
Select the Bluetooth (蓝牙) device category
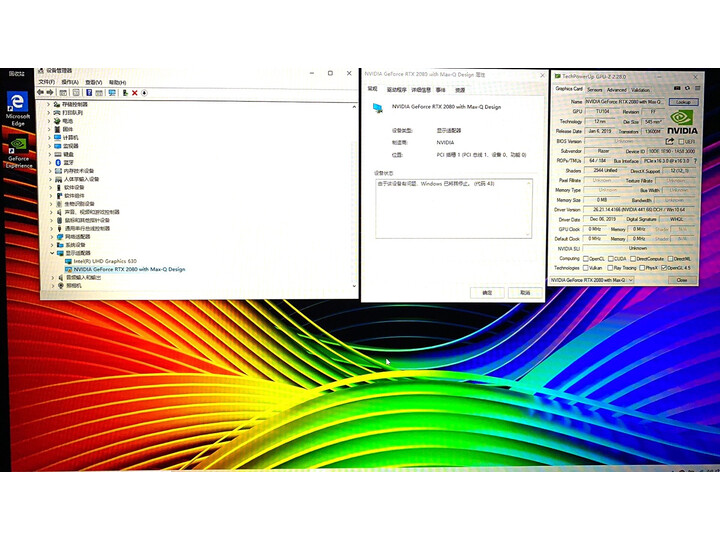click(63, 163)
